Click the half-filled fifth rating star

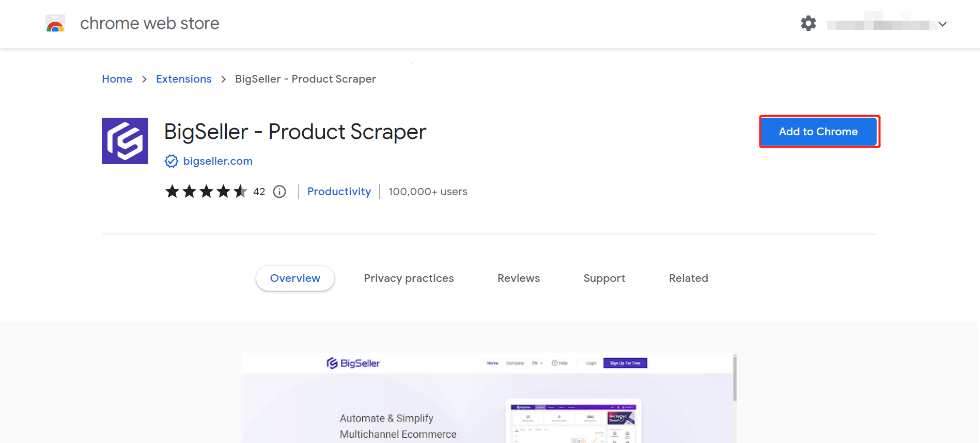pyautogui.click(x=240, y=191)
